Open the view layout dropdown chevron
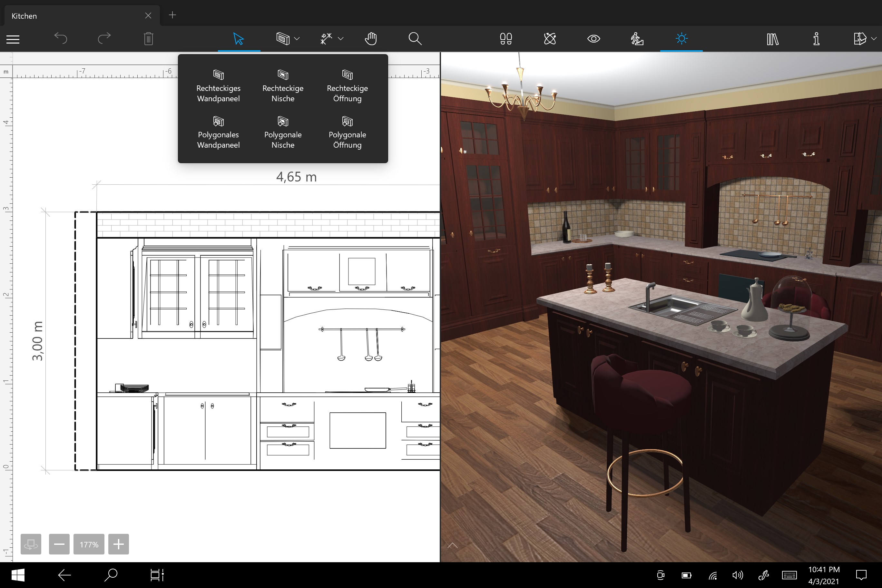The width and height of the screenshot is (882, 588). [x=874, y=39]
